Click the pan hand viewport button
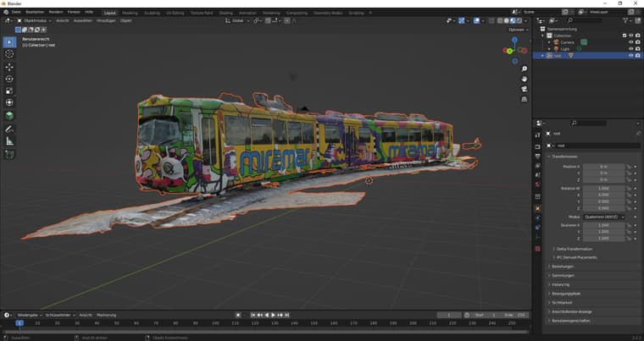Image resolution: width=644 pixels, height=341 pixels. 524,79
